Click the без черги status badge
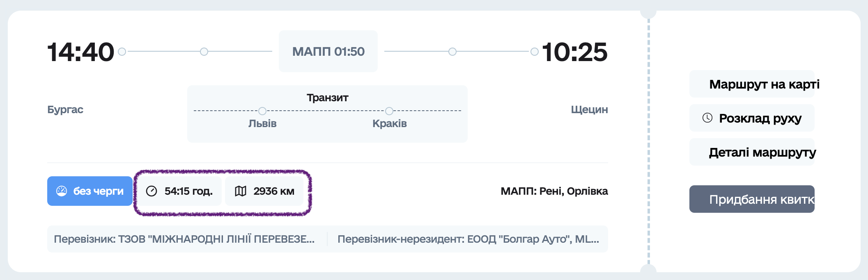Screen dimensions: 868x280 pyautogui.click(x=90, y=191)
